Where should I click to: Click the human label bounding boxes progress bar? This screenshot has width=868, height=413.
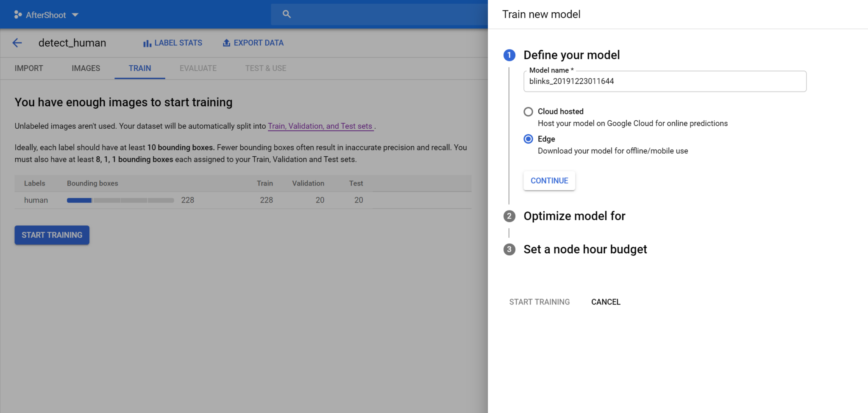tap(120, 200)
